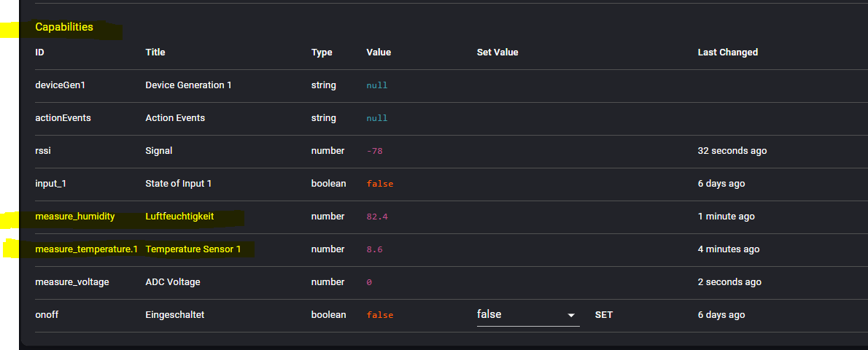Viewport: 868px width, 350px height.
Task: Click the ID column header
Action: tap(39, 52)
